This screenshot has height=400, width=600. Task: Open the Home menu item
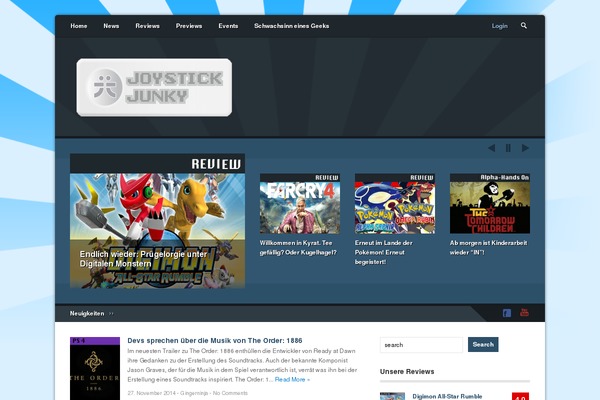click(79, 26)
